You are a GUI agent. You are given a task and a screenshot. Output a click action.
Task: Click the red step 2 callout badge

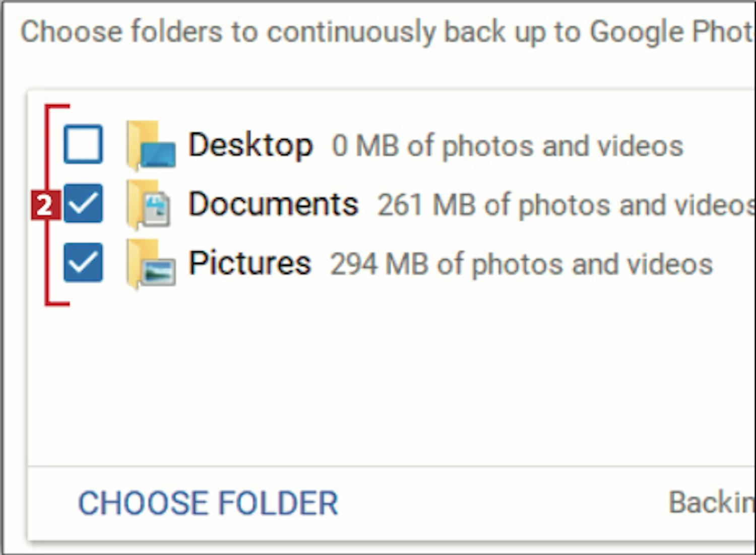pyautogui.click(x=45, y=205)
